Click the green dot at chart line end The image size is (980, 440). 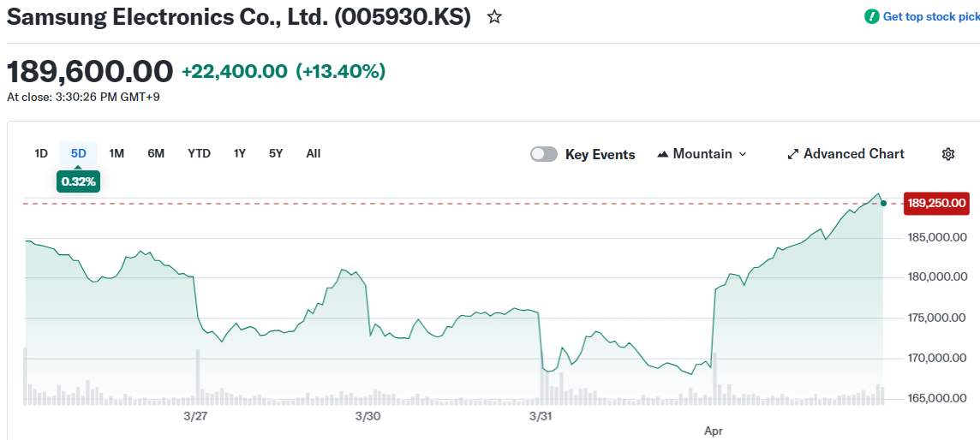(x=883, y=203)
